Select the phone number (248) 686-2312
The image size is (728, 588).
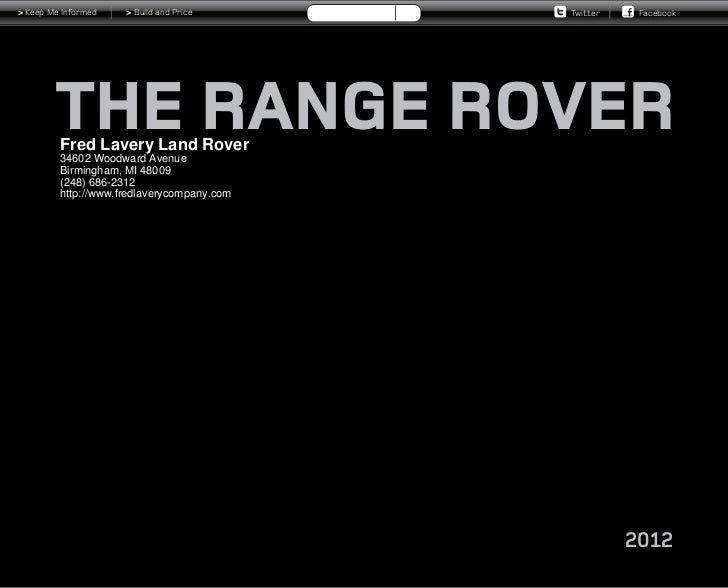click(98, 182)
